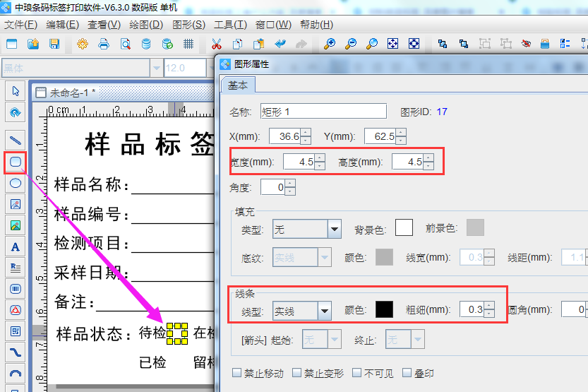Screen dimensions: 588x392
Task: Click the zoom in magnifier icon
Action: click(x=329, y=44)
